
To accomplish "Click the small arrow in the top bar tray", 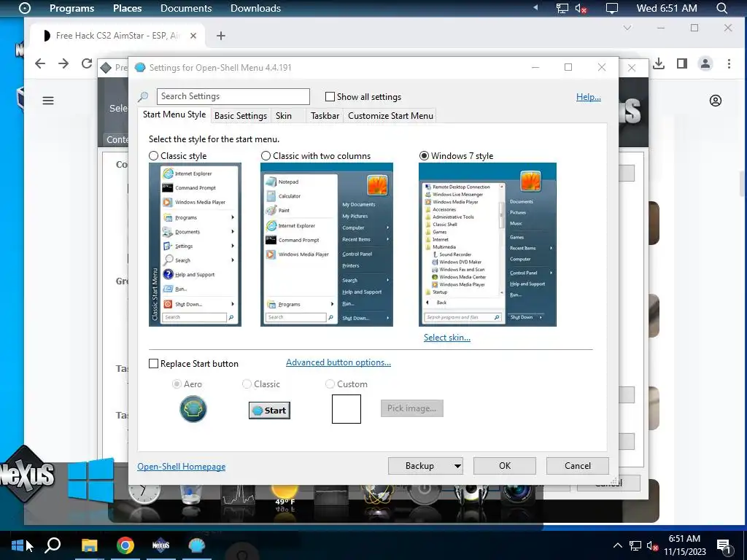I will (x=535, y=8).
